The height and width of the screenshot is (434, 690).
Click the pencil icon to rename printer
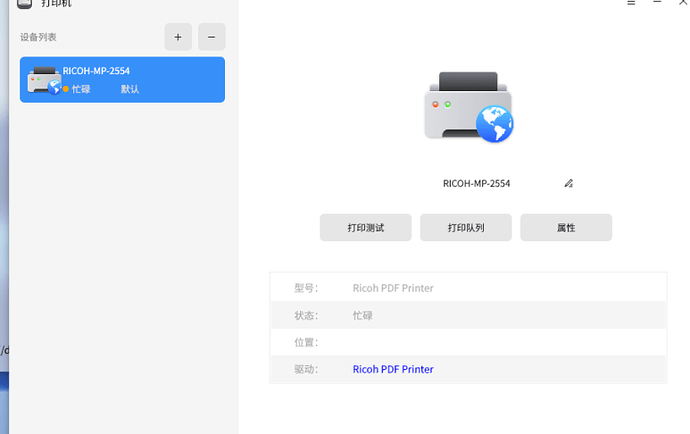click(x=569, y=183)
